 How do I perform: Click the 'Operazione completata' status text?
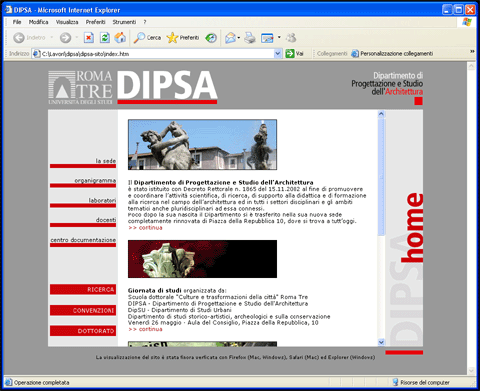pyautogui.click(x=42, y=382)
